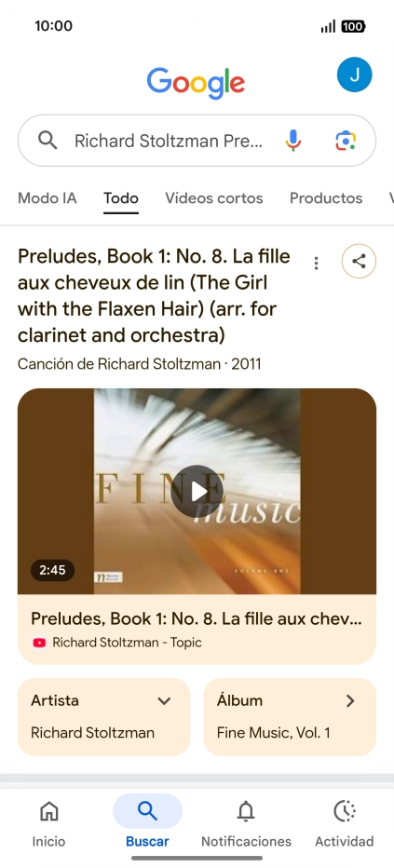The width and height of the screenshot is (394, 868).
Task: Open the J account avatar
Action: point(354,75)
